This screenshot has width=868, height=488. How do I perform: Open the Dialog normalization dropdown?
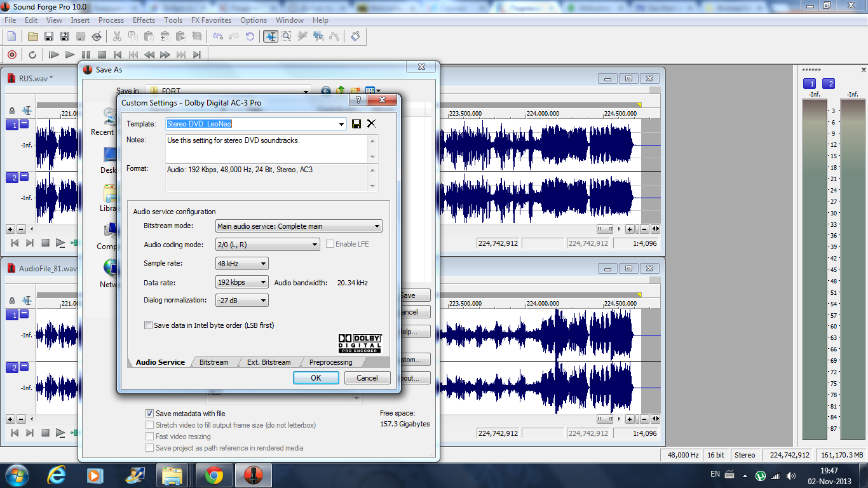264,301
